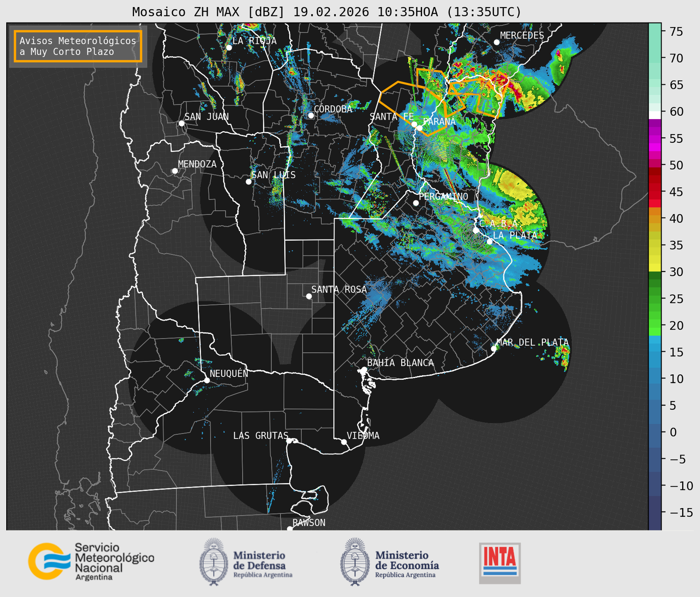The height and width of the screenshot is (597, 700).
Task: Click the 50 value on color scale
Action: click(676, 165)
